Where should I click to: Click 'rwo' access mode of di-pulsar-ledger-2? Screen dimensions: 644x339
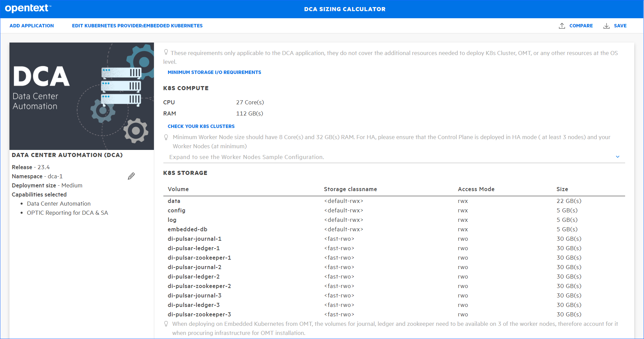tap(463, 277)
